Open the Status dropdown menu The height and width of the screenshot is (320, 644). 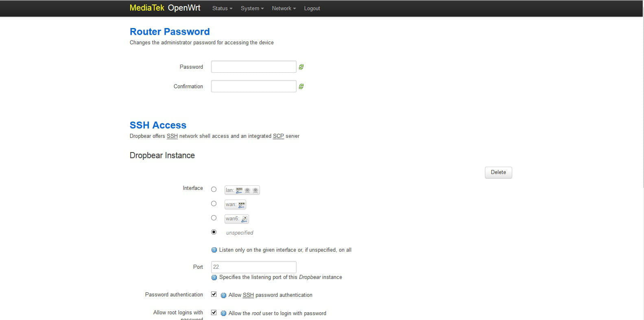tap(222, 8)
